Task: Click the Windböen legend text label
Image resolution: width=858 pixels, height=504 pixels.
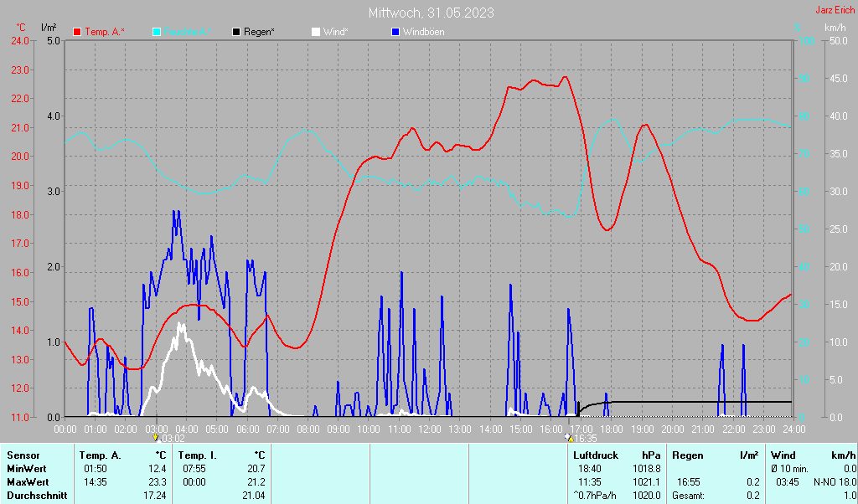Action: pyautogui.click(x=424, y=32)
